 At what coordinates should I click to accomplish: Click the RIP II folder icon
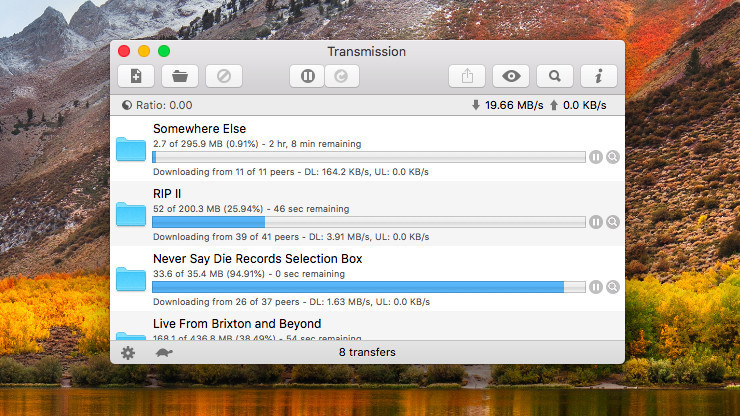click(x=131, y=214)
